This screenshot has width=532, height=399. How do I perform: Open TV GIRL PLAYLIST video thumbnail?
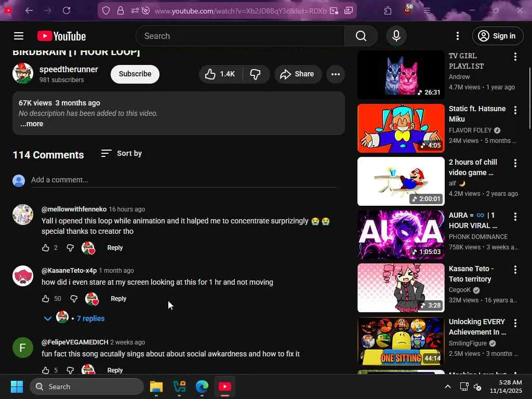(401, 74)
